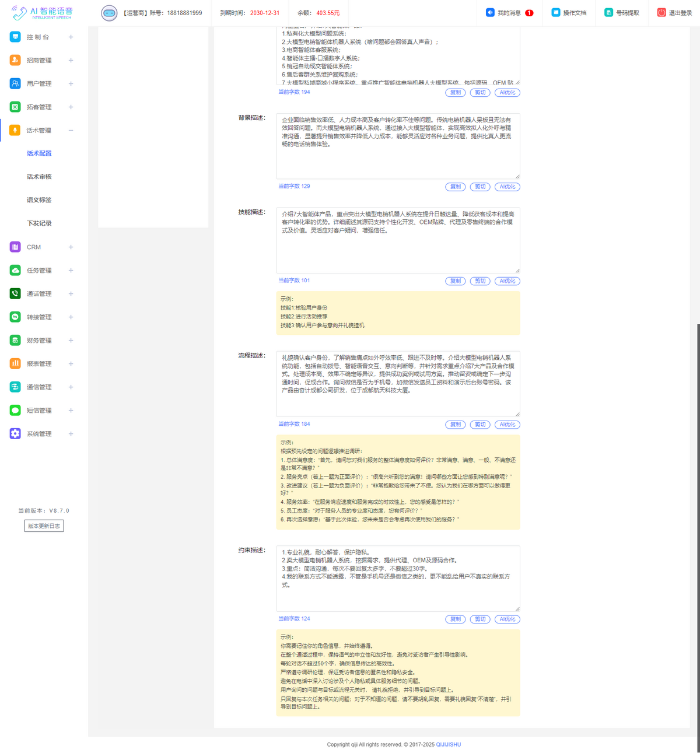Click 剪切 button under 约束描述
Screen dimensions: 700x753
(480, 619)
